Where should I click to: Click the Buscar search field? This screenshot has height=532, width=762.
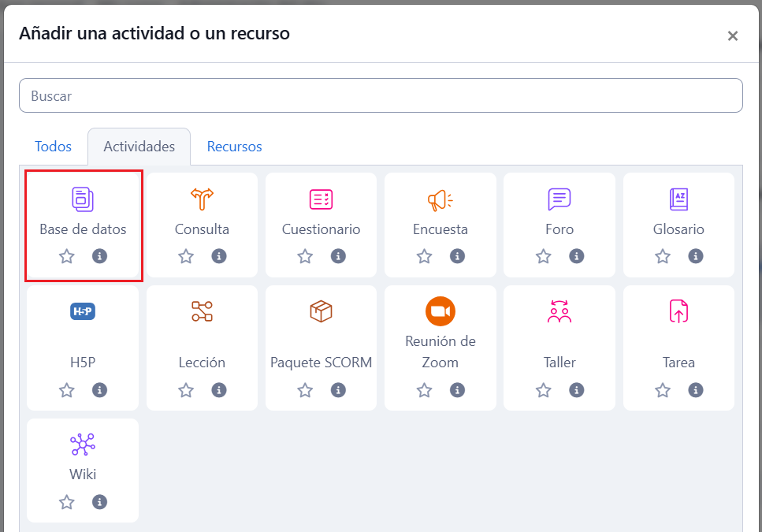pos(381,95)
